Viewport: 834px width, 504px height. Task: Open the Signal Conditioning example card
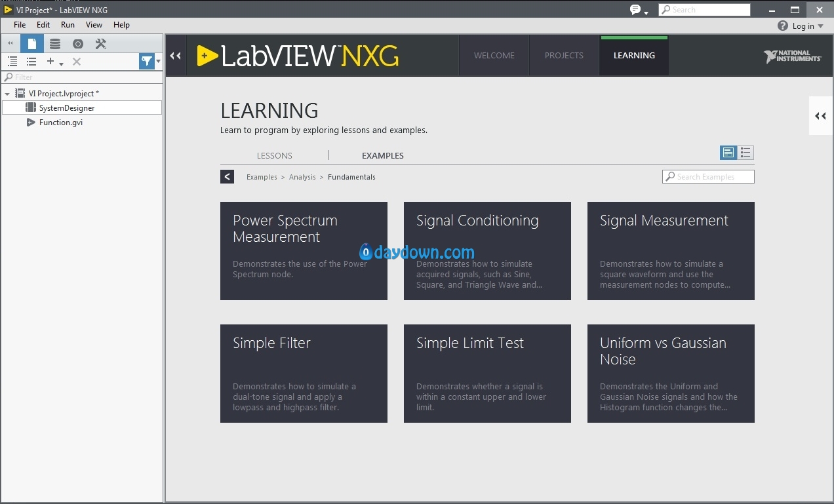(487, 251)
